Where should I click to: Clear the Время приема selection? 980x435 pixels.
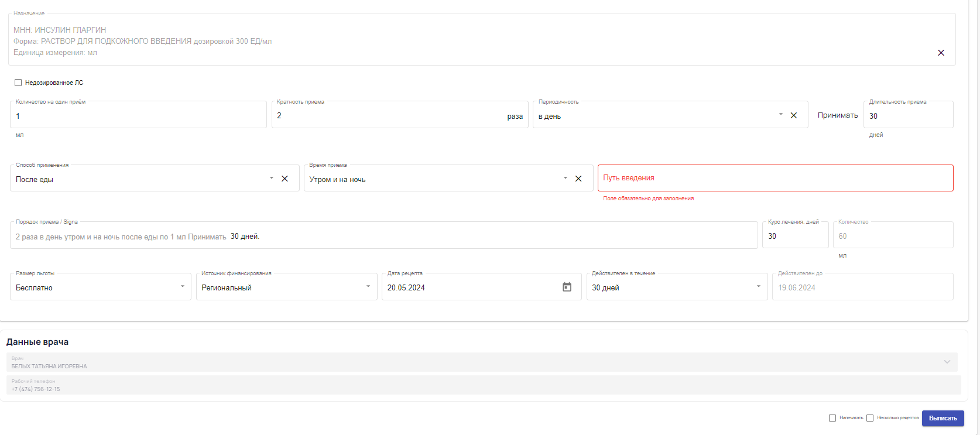coord(578,179)
